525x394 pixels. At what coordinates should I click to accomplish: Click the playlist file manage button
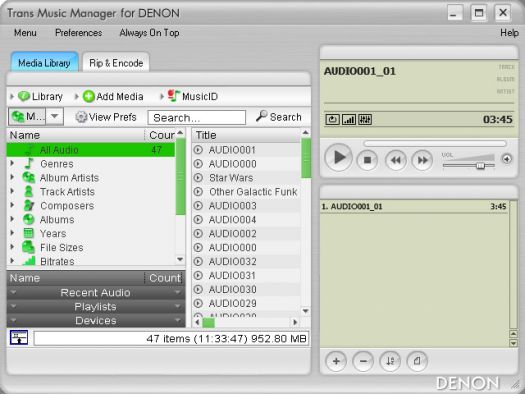pos(417,361)
